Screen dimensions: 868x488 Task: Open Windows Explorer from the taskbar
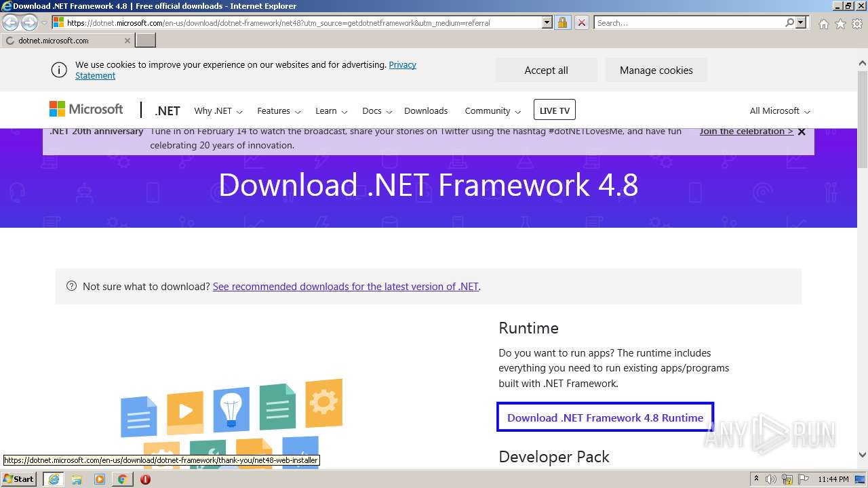pyautogui.click(x=77, y=479)
